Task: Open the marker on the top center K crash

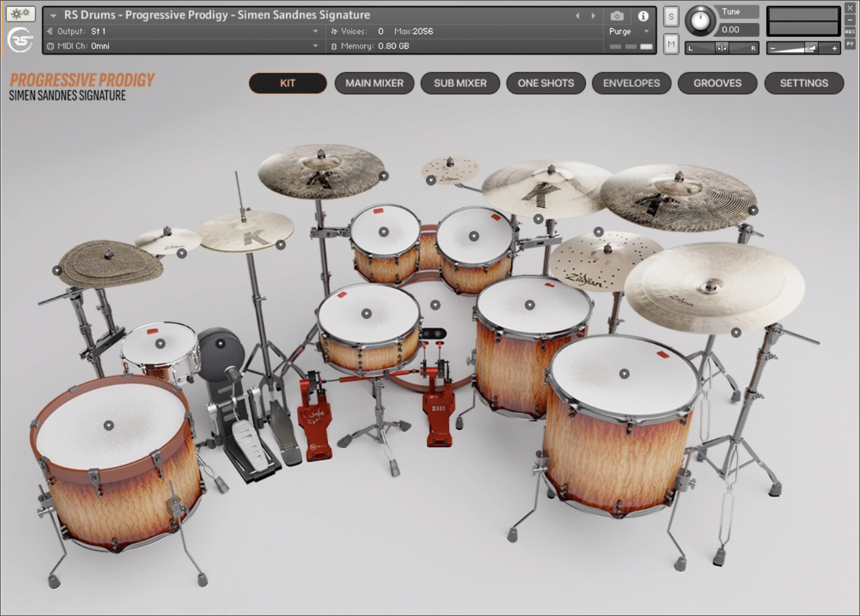Action: pyautogui.click(x=383, y=176)
